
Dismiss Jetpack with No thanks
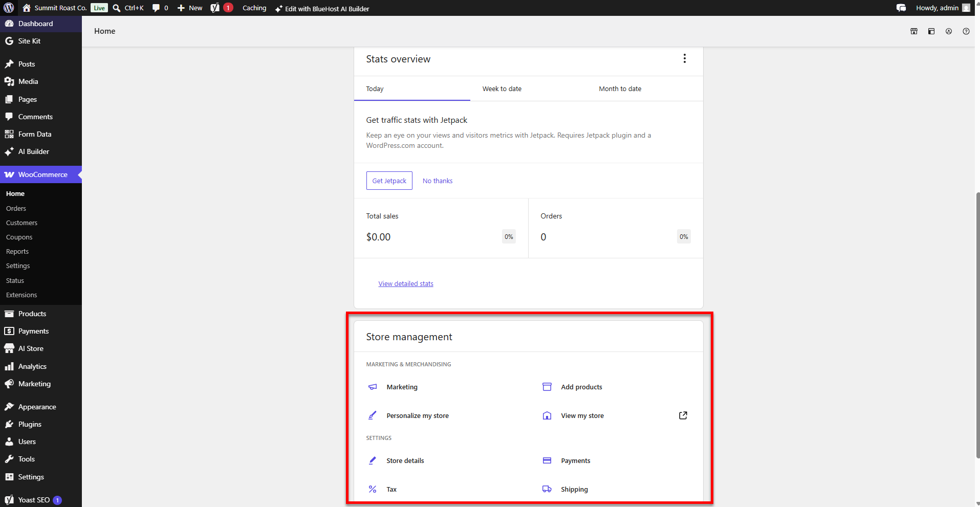(438, 181)
